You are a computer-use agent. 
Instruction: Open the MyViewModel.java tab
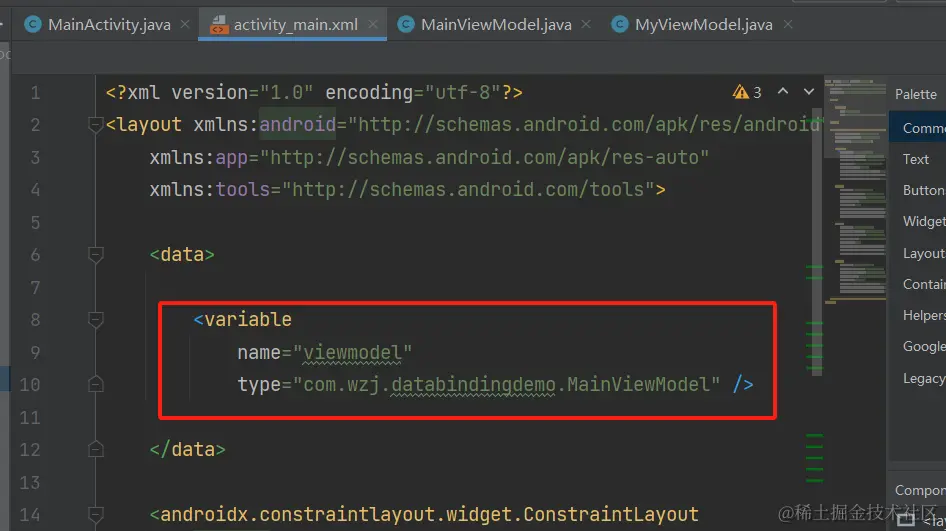click(703, 25)
